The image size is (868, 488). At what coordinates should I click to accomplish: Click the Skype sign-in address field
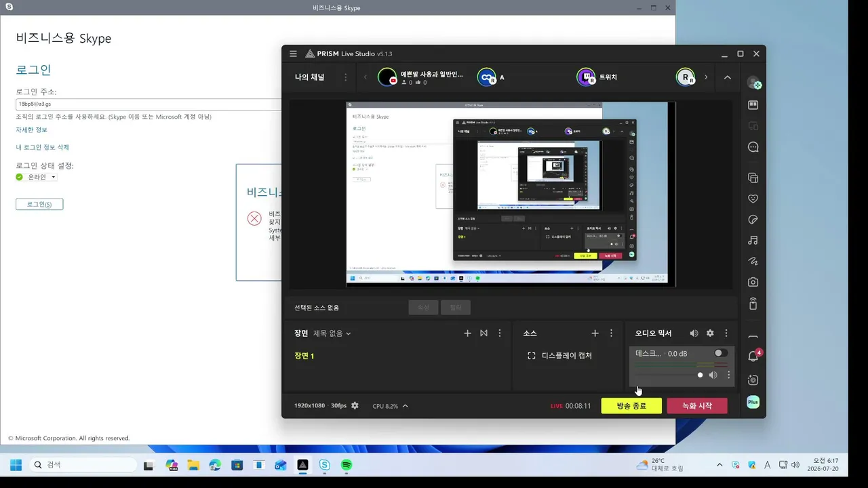pos(149,104)
